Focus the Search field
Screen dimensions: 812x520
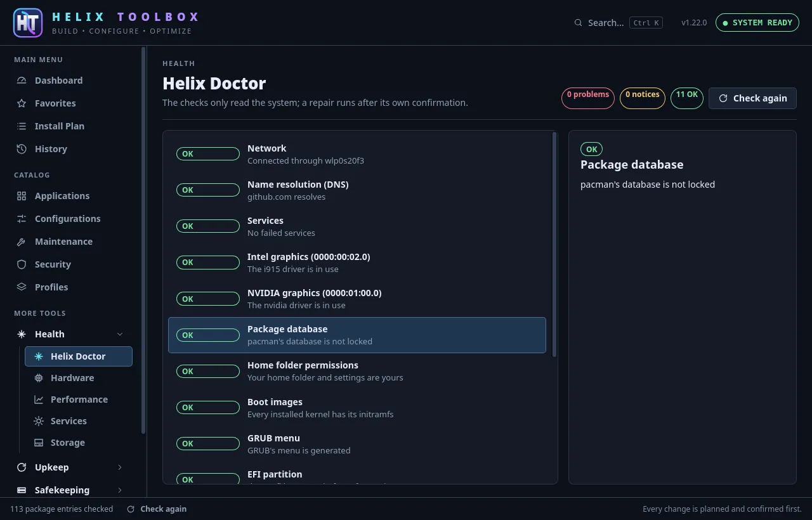[619, 23]
